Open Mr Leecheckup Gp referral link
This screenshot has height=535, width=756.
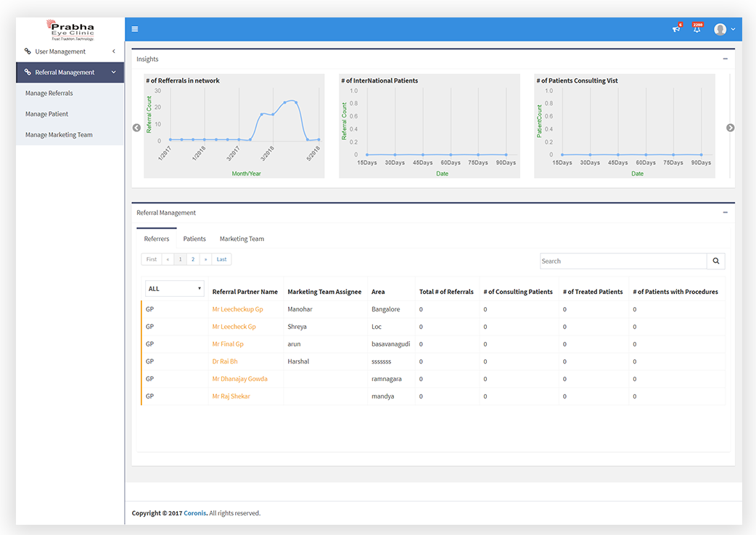[x=237, y=309]
